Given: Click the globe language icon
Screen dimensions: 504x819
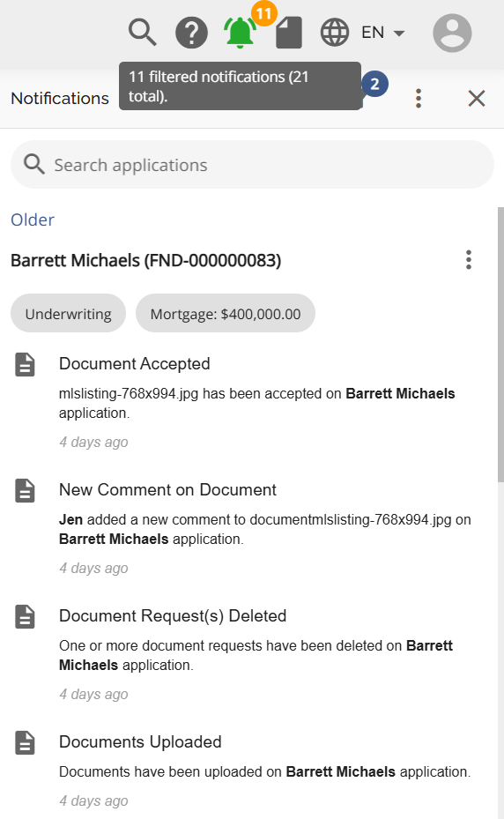Looking at the screenshot, I should point(334,33).
